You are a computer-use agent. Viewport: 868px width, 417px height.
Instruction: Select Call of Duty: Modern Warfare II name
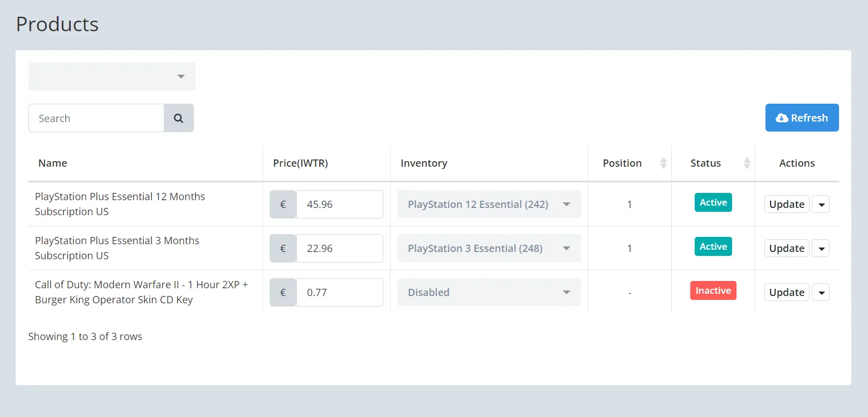click(142, 292)
